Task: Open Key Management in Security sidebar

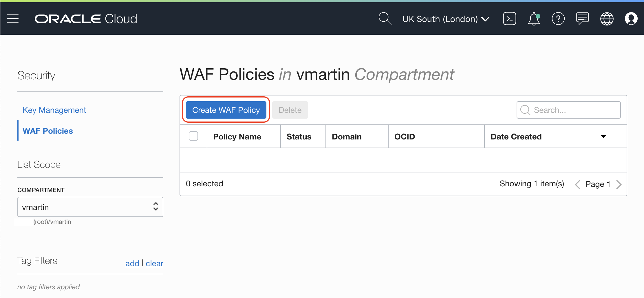Action: coord(54,110)
